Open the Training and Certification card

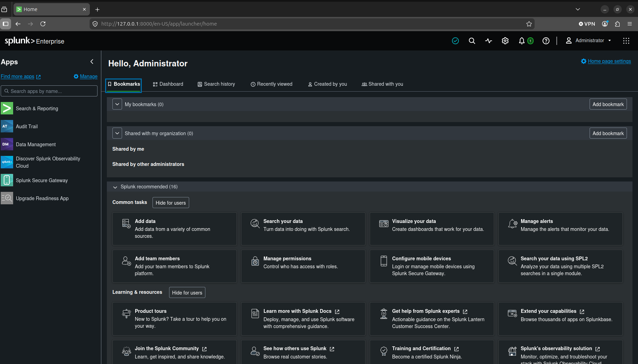[x=432, y=352]
